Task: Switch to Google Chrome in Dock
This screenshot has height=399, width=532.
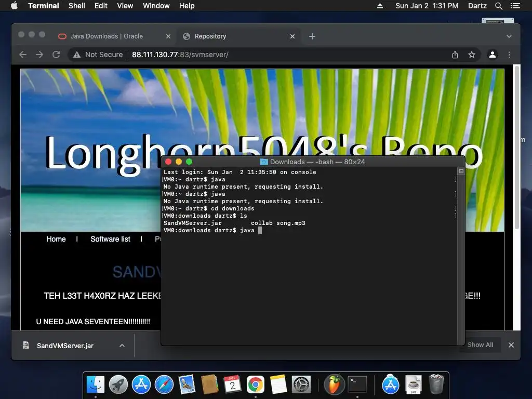Action: [256, 384]
